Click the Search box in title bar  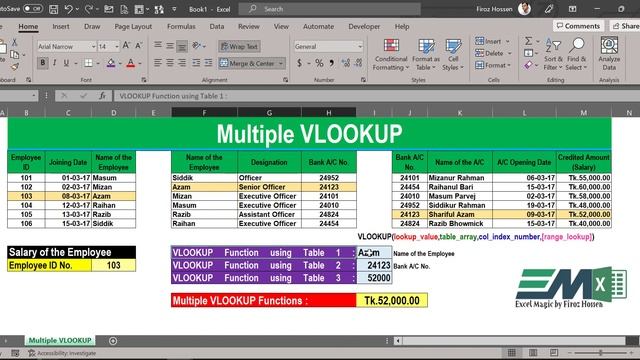329,9
